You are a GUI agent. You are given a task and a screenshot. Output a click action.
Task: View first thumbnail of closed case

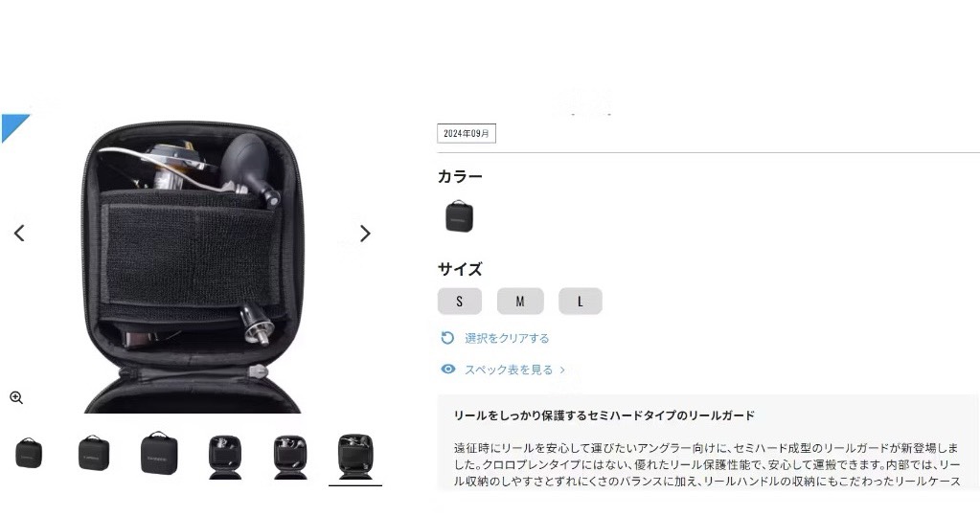click(x=29, y=453)
